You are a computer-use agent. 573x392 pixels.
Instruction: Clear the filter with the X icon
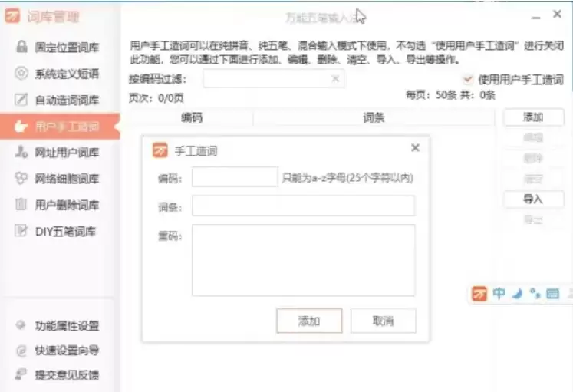point(335,78)
